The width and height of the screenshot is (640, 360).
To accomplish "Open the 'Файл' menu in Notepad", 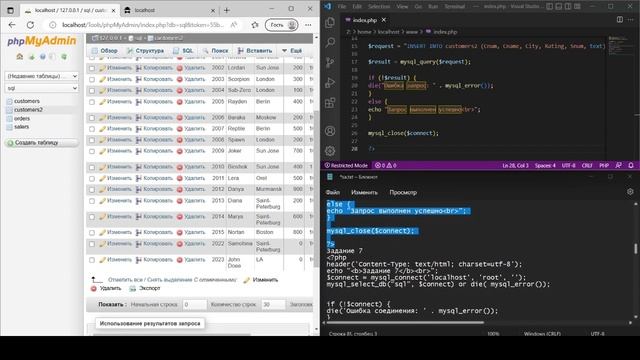I will 333,192.
